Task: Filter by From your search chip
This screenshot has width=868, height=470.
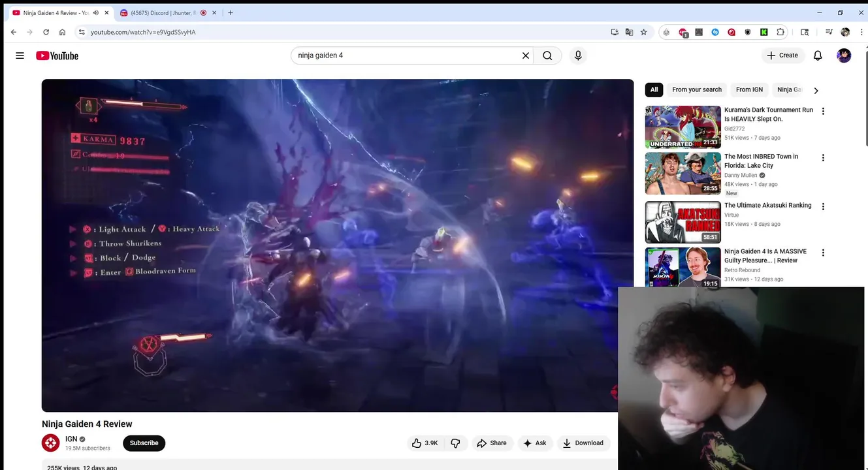Action: [697, 89]
